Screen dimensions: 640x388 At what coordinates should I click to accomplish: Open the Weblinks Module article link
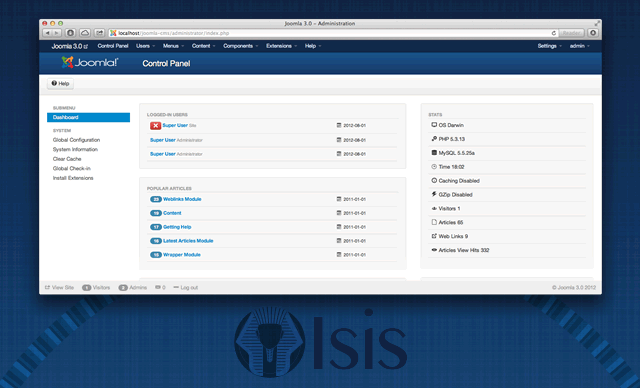coord(182,199)
